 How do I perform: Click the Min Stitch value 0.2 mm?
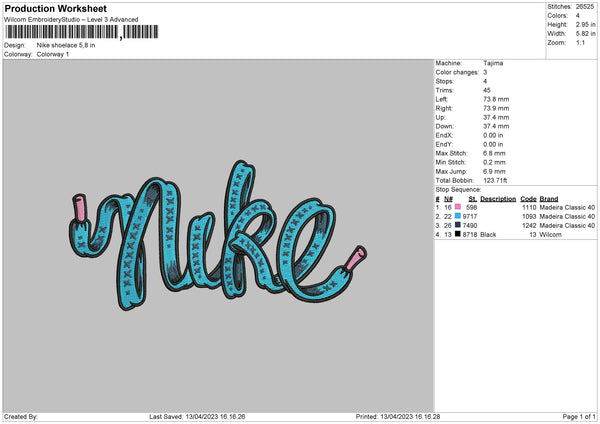tap(494, 162)
